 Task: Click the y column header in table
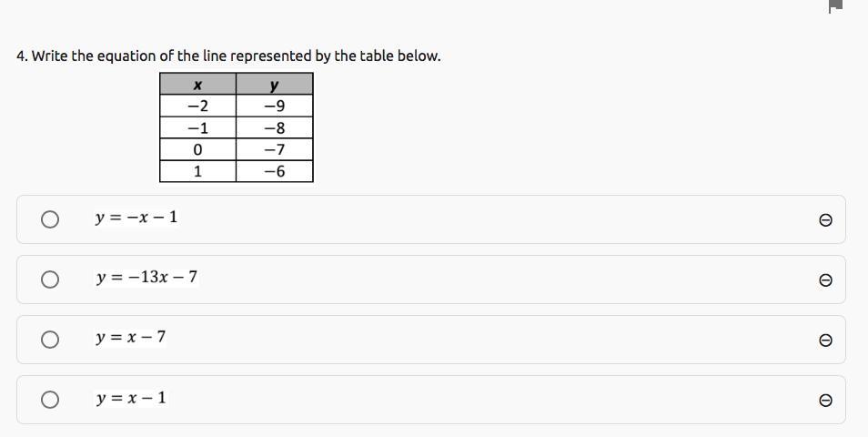pyautogui.click(x=274, y=85)
